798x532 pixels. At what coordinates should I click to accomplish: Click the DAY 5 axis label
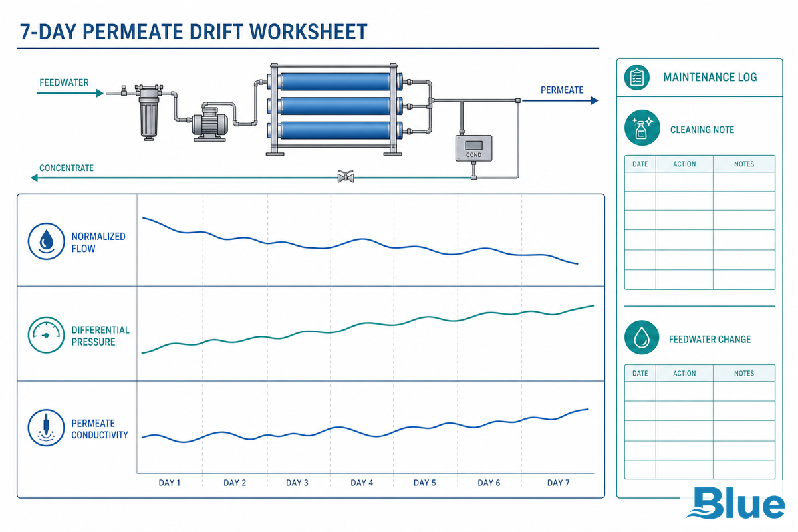pos(425,483)
